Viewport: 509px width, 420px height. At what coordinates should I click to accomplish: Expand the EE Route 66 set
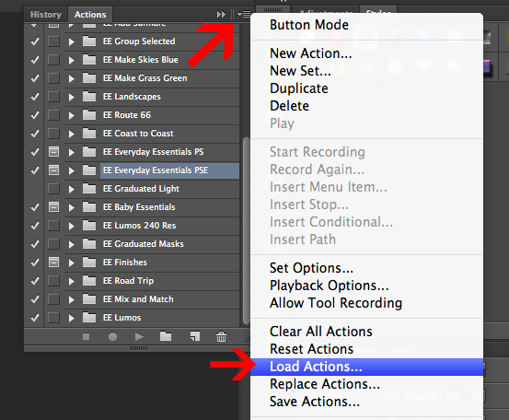(x=72, y=115)
